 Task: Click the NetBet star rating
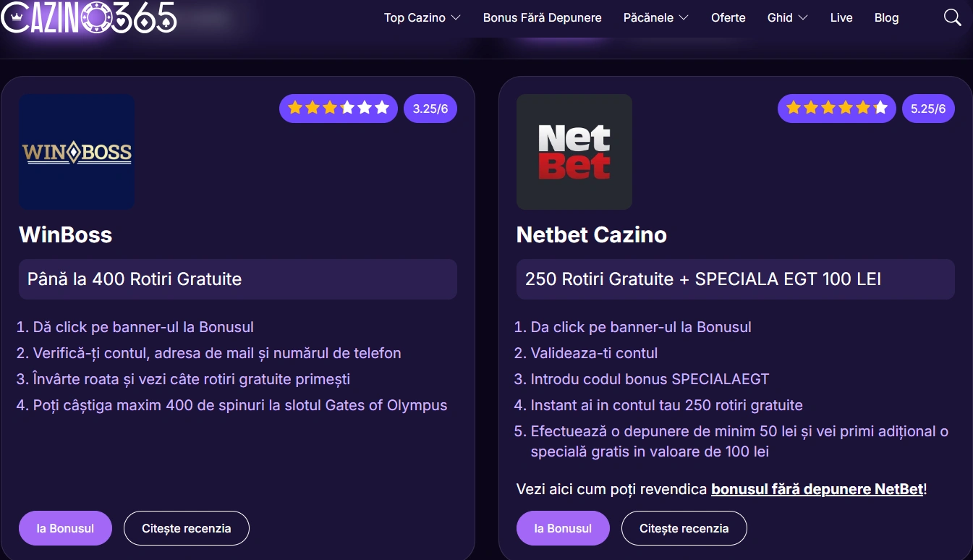click(837, 109)
